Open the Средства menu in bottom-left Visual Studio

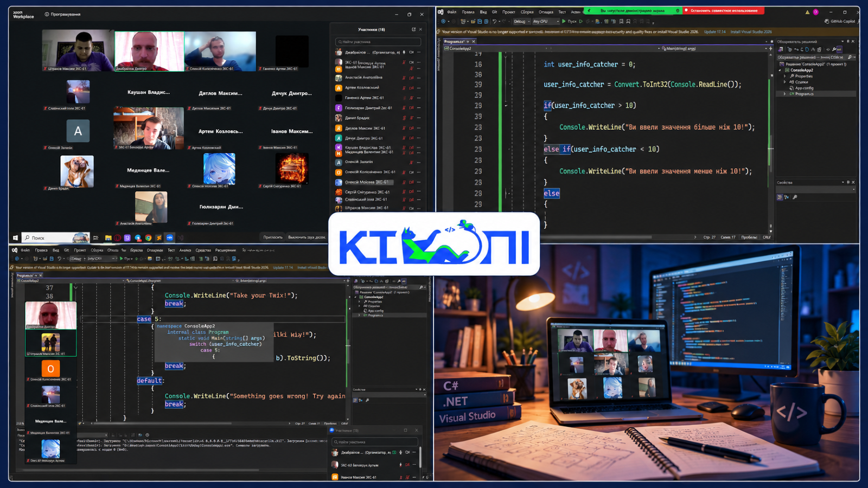click(203, 250)
